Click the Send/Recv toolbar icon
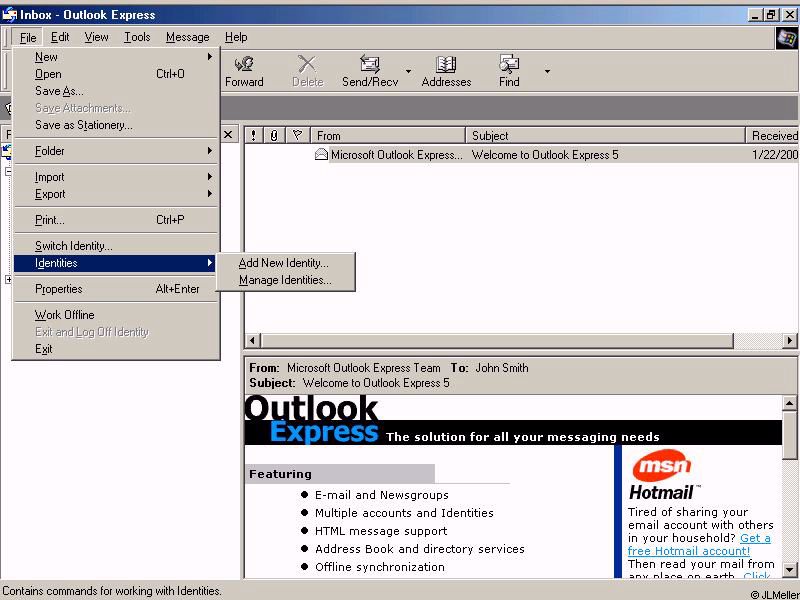Viewport: 800px width, 600px height. pyautogui.click(x=369, y=66)
